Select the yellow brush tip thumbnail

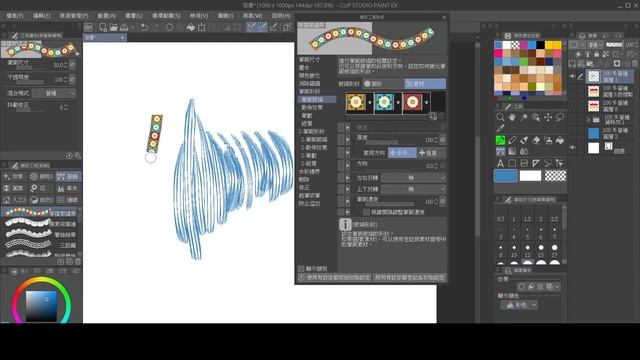coord(356,102)
